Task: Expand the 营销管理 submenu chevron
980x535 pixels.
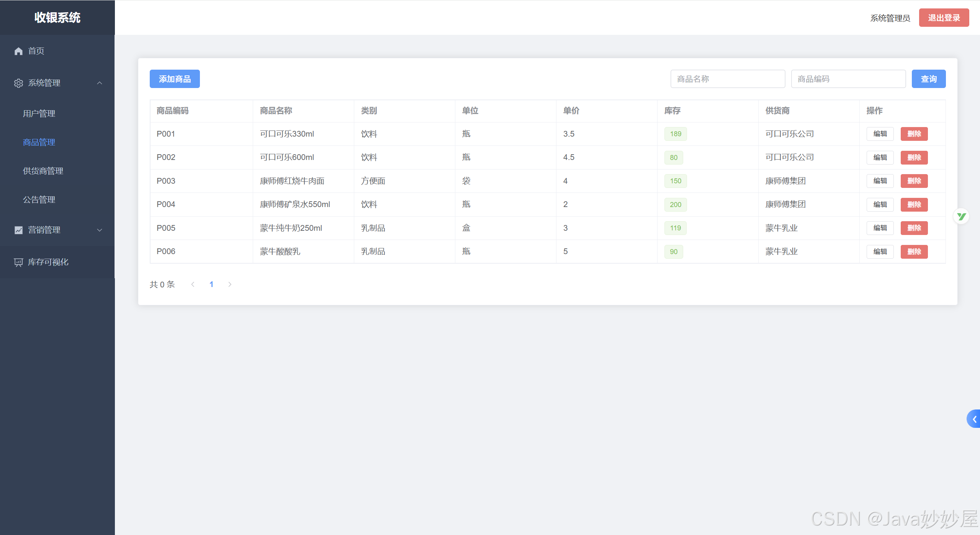Action: [100, 230]
